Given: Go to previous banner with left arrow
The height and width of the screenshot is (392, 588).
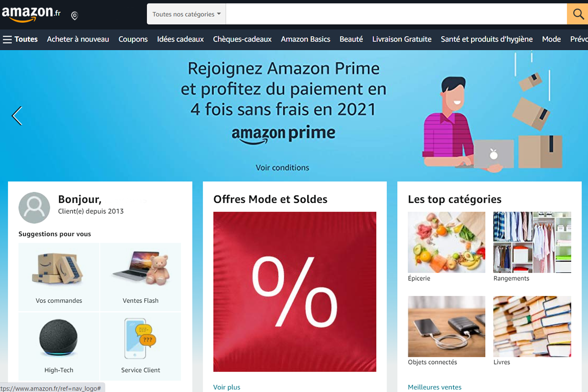Looking at the screenshot, I should tap(17, 116).
